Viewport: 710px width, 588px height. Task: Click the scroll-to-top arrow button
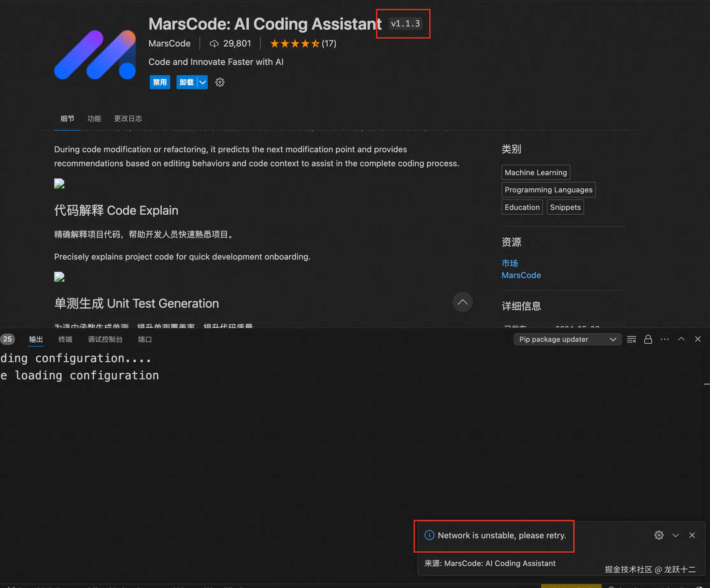click(462, 302)
